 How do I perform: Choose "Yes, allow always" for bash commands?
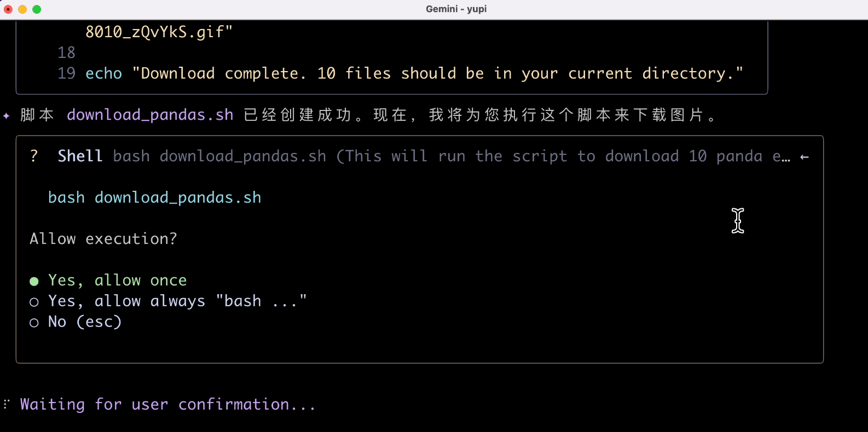(x=177, y=301)
